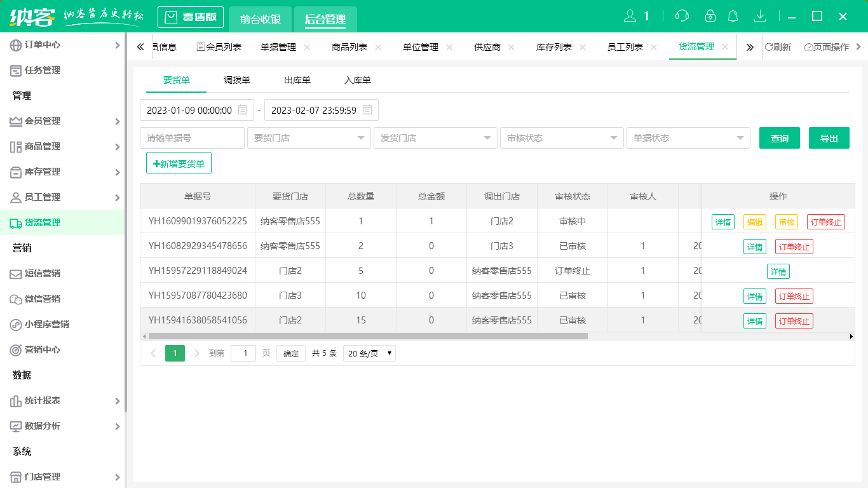
Task: Type an order number in 请输入单据号
Action: coord(192,138)
